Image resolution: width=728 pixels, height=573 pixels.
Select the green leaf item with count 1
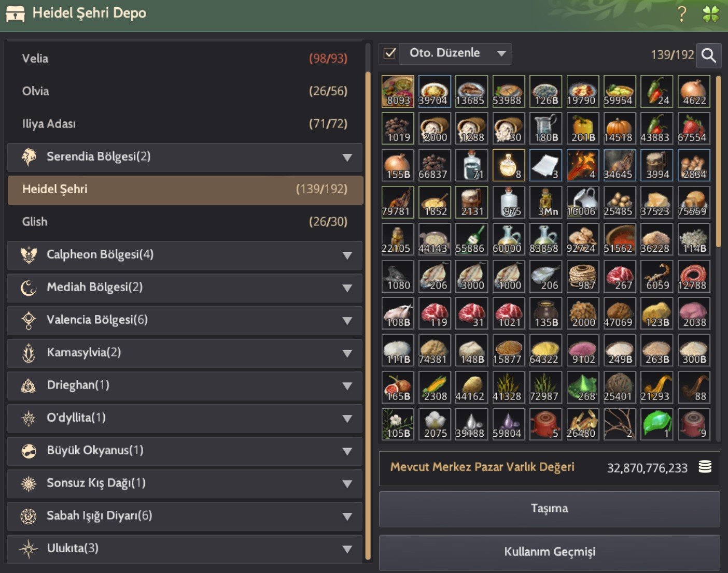(657, 424)
